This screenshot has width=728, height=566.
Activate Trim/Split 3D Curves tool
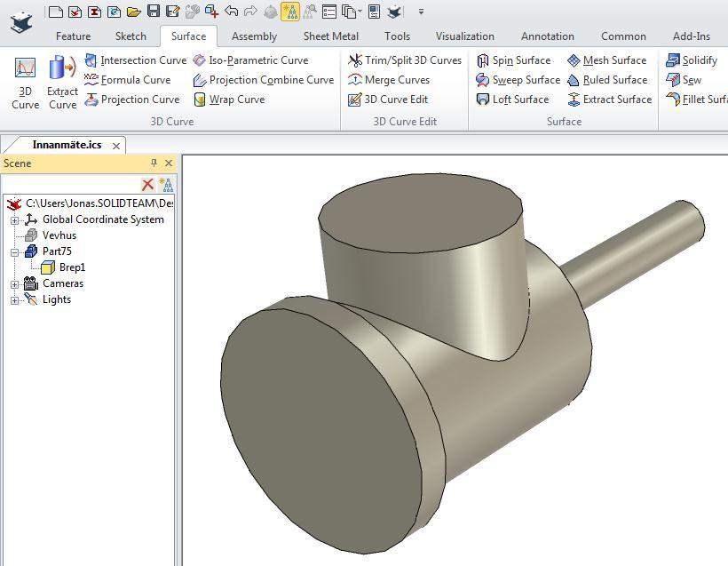point(405,60)
